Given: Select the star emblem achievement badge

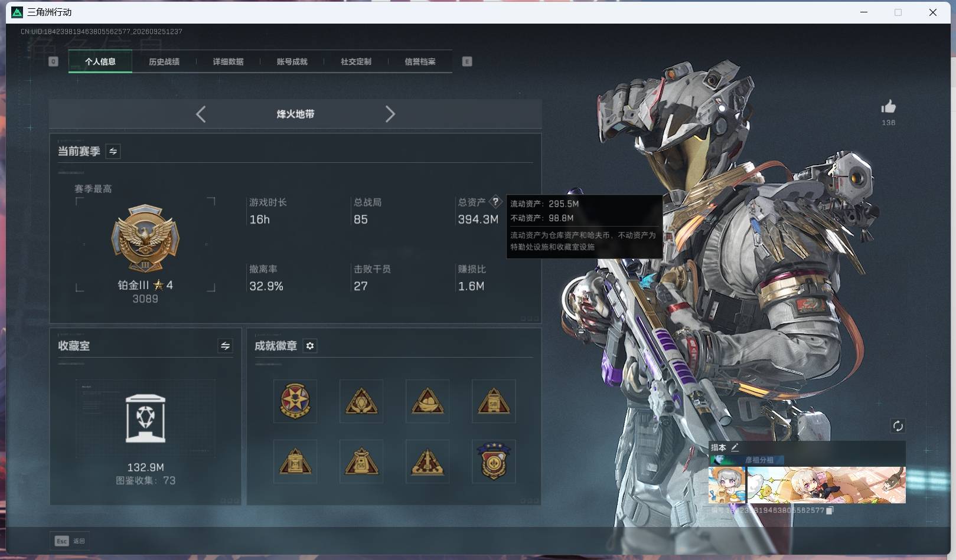Looking at the screenshot, I should (x=295, y=401).
